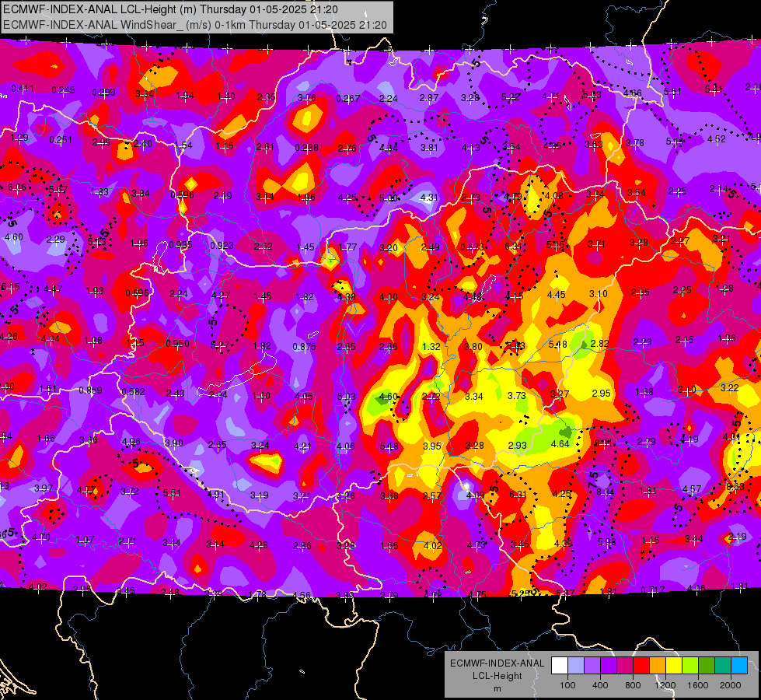Click the 0.950 wind shear value
The width and height of the screenshot is (761, 700).
coord(178,344)
